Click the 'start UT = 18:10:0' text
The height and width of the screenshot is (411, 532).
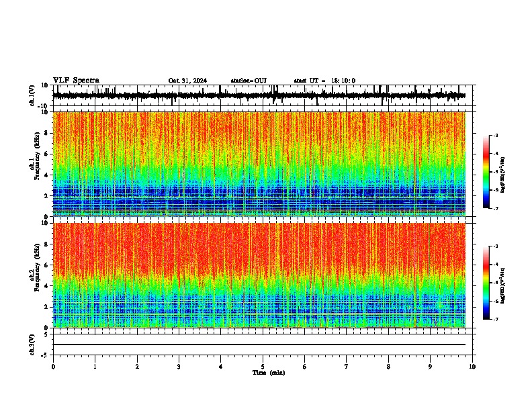coord(324,81)
